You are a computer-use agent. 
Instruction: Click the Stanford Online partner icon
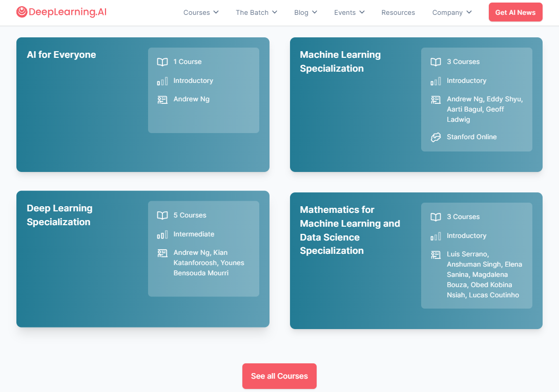click(x=436, y=137)
